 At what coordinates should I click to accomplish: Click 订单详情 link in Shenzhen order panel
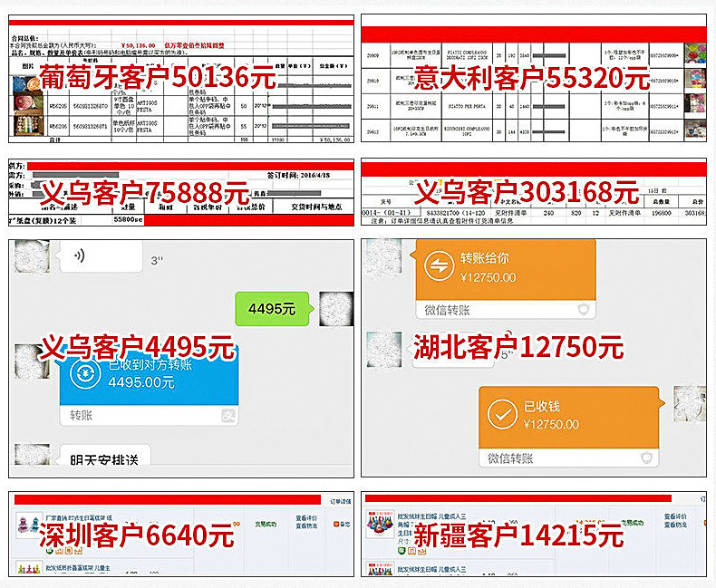pos(340,501)
